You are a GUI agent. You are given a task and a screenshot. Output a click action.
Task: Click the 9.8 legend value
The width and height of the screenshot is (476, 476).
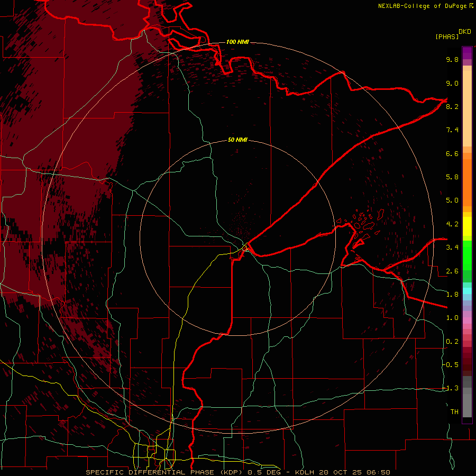point(452,59)
